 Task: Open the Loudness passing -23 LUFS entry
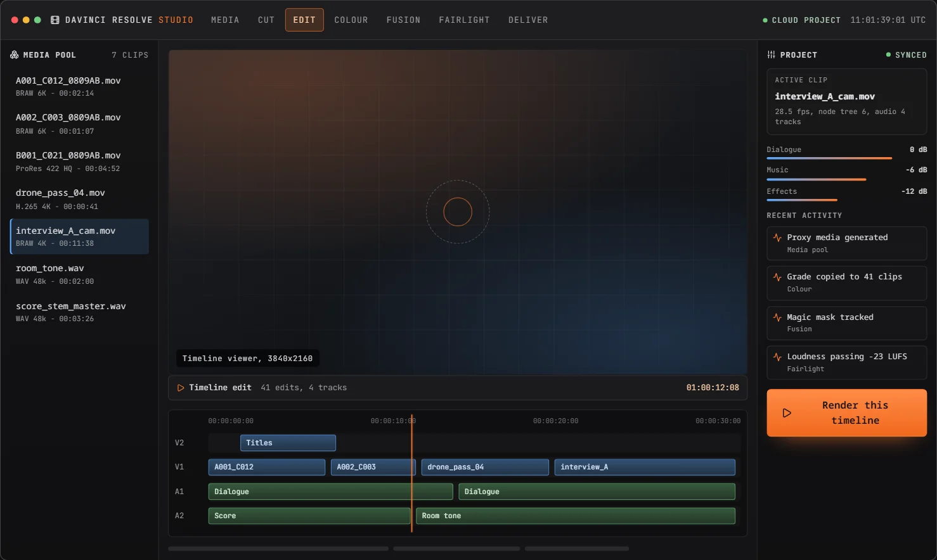[x=847, y=363]
